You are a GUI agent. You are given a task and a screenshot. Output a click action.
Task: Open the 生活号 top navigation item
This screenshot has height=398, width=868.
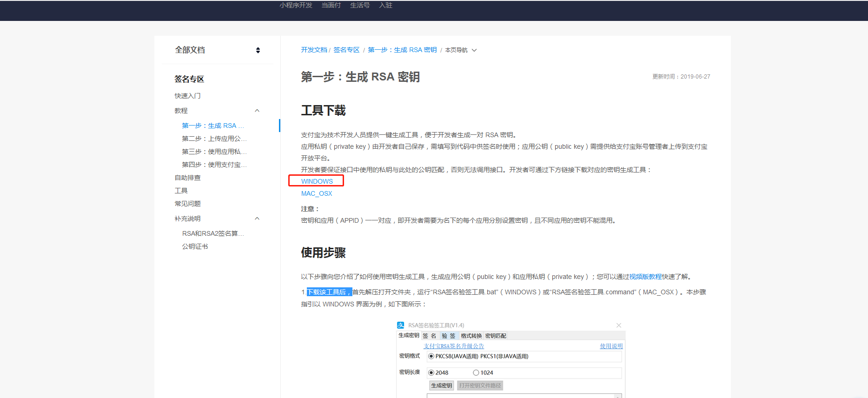click(x=360, y=5)
